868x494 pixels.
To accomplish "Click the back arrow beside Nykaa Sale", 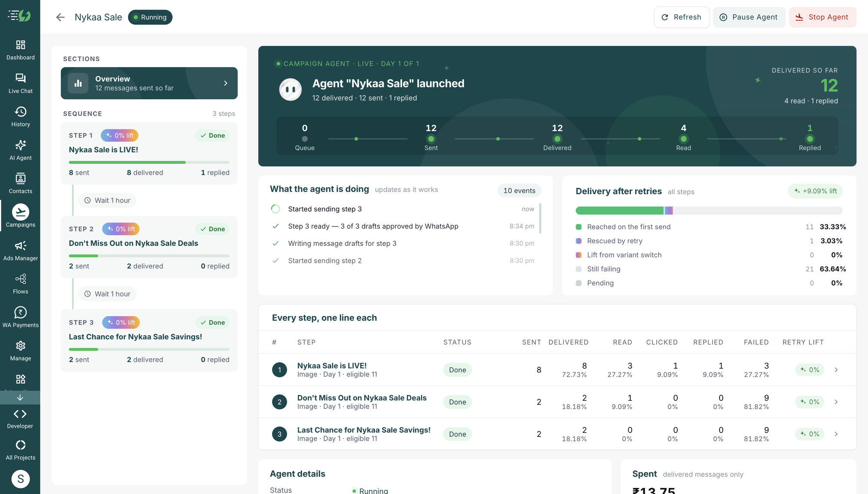I will pyautogui.click(x=60, y=17).
